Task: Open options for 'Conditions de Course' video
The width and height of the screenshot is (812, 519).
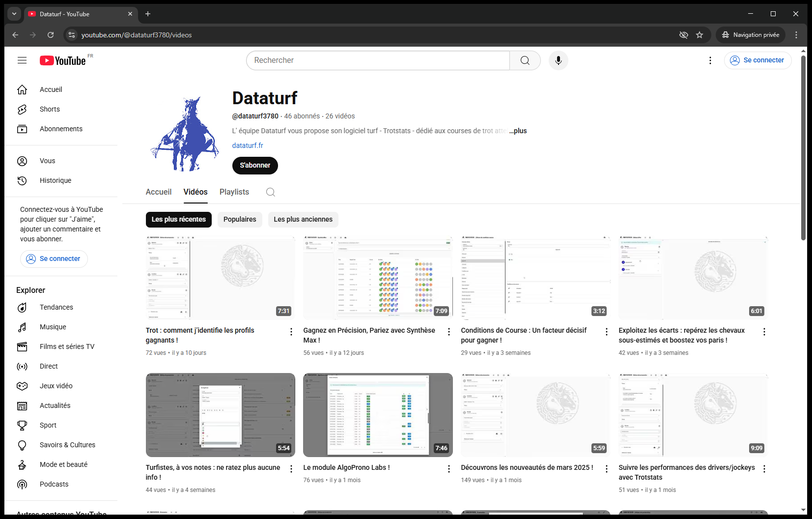Action: pyautogui.click(x=607, y=332)
